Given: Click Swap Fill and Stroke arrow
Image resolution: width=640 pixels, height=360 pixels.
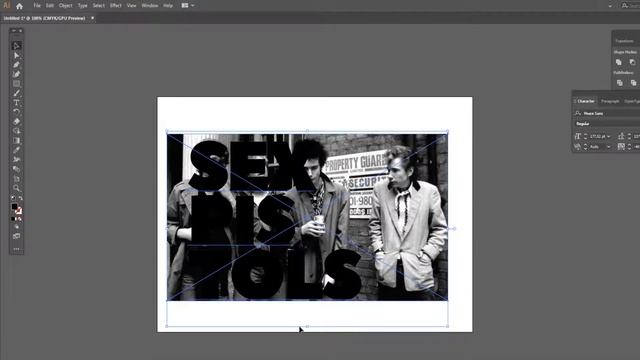Looking at the screenshot, I should pyautogui.click(x=20, y=198).
